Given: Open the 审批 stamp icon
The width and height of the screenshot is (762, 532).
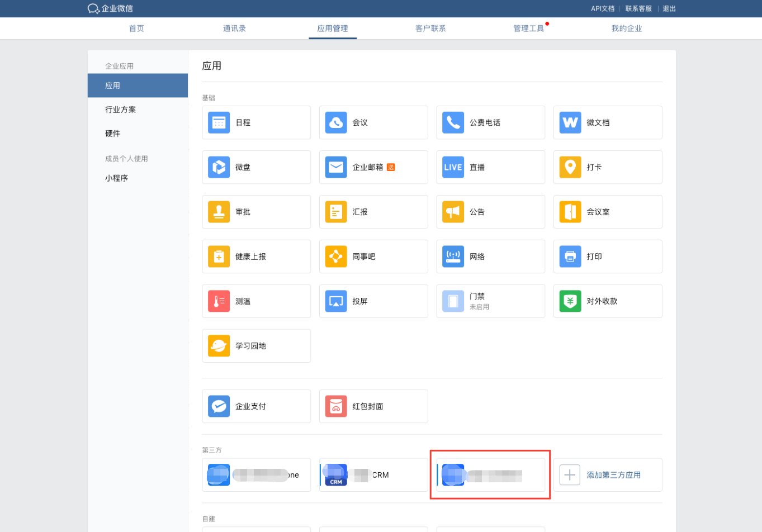Looking at the screenshot, I should click(x=219, y=212).
